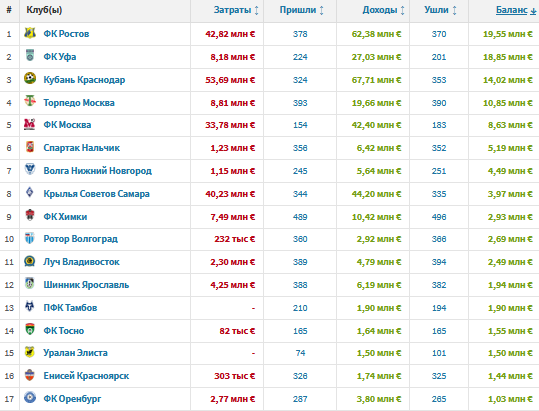Open the Луч Владивосток club link
The image size is (539, 411).
click(x=81, y=262)
